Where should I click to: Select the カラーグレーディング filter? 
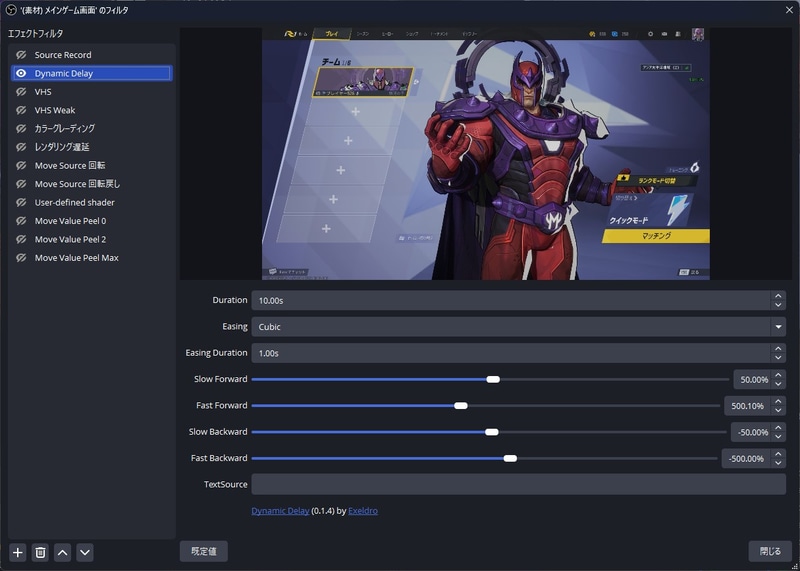92,129
